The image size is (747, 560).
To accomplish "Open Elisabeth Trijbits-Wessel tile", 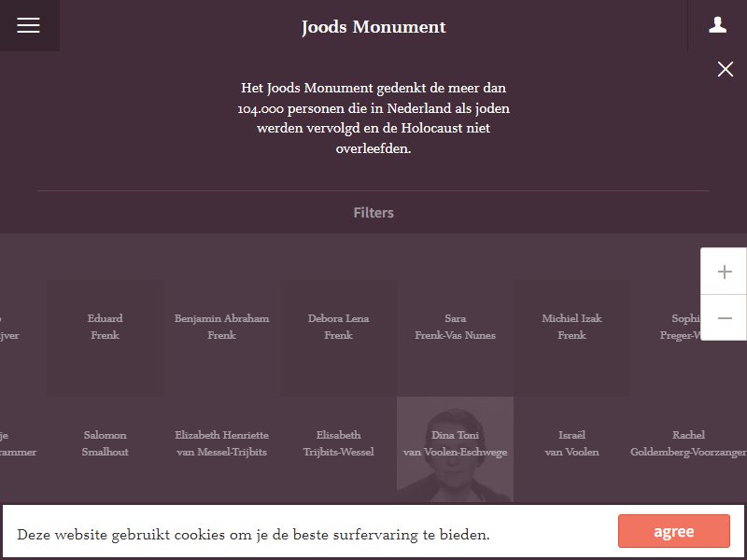I will click(x=338, y=450).
